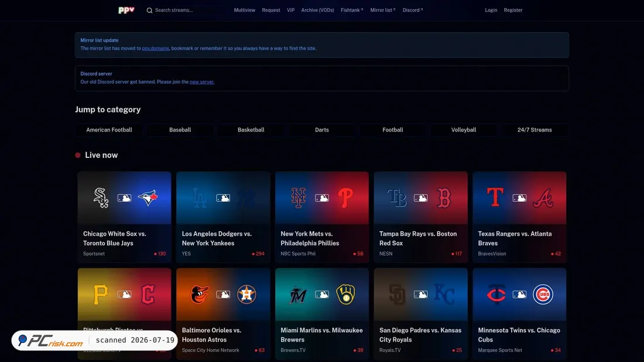
Task: Click the Los Angeles Dodgers logo
Action: (x=200, y=198)
